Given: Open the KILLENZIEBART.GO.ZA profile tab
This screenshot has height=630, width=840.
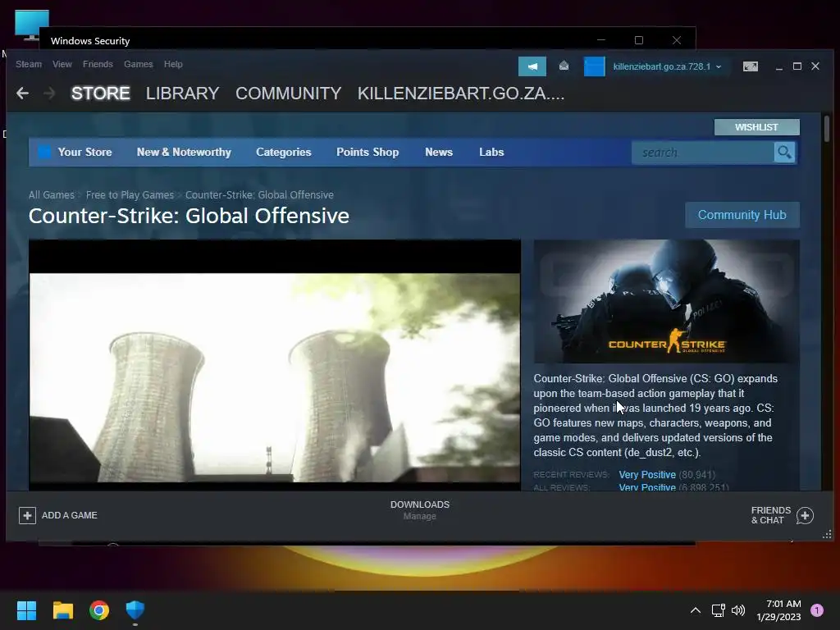Looking at the screenshot, I should click(x=461, y=94).
